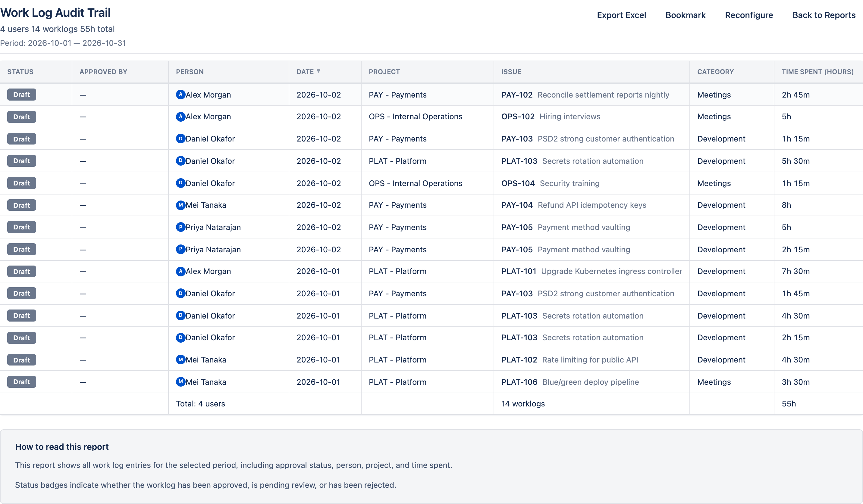Click the 'Work Log Audit Trail' title

pos(55,13)
